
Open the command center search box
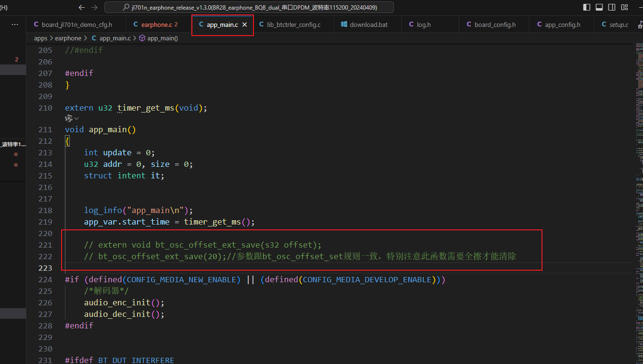249,7
